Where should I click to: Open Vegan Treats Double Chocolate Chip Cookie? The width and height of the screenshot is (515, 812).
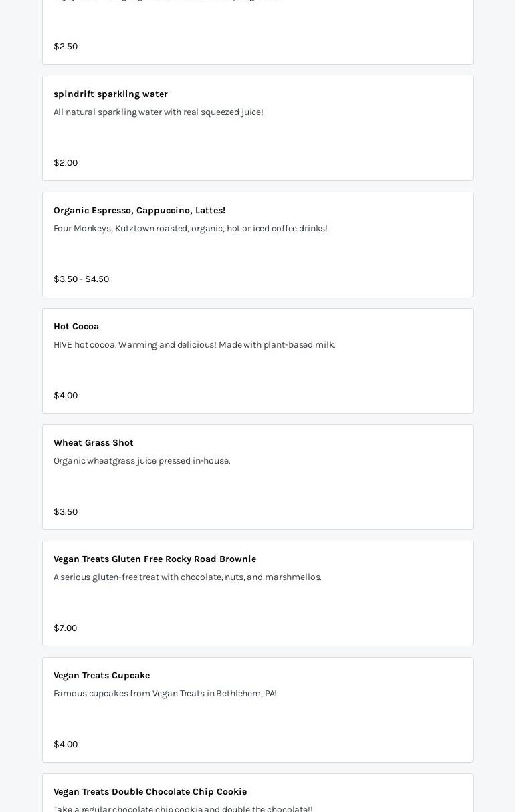150,792
